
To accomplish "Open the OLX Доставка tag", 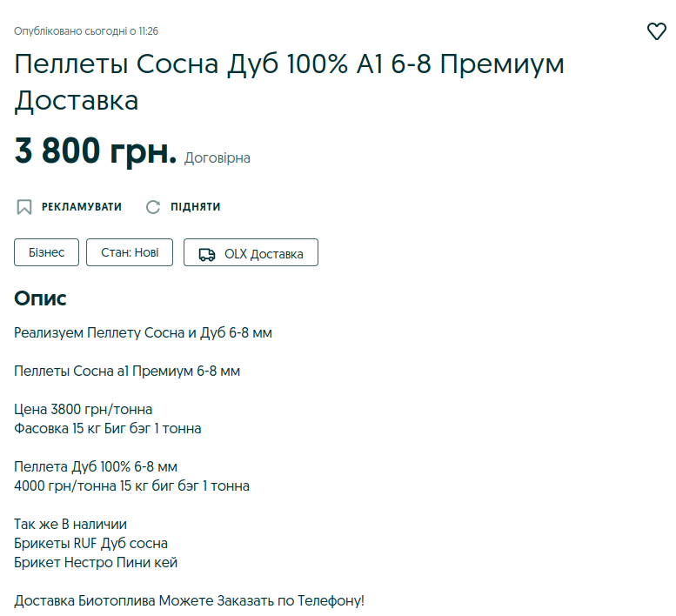I will coord(251,252).
